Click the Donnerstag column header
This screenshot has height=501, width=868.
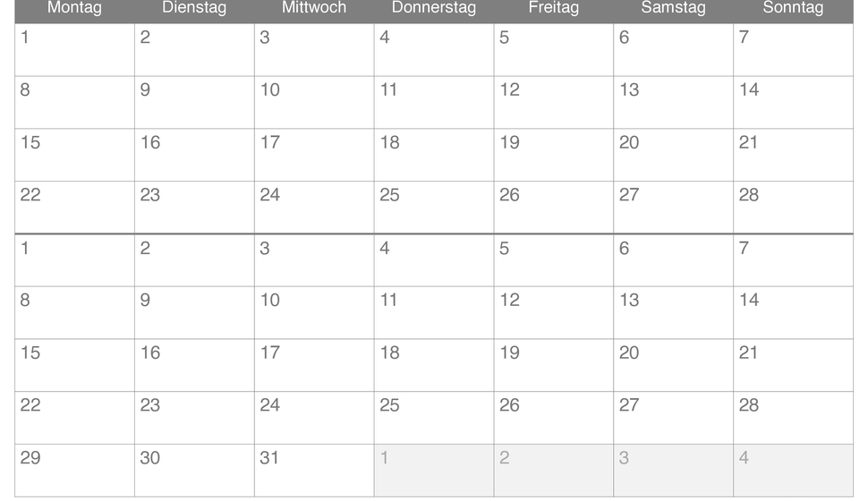click(434, 8)
